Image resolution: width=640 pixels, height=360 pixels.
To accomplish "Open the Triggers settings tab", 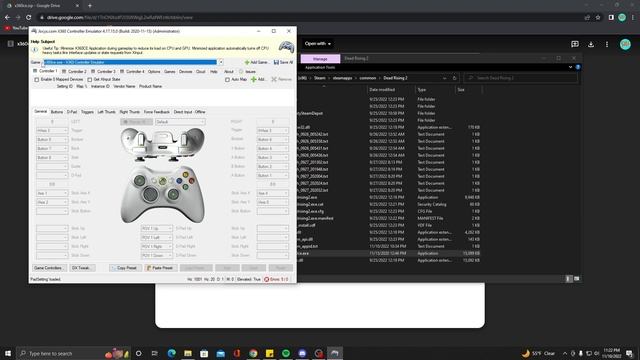I will pyautogui.click(x=87, y=112).
